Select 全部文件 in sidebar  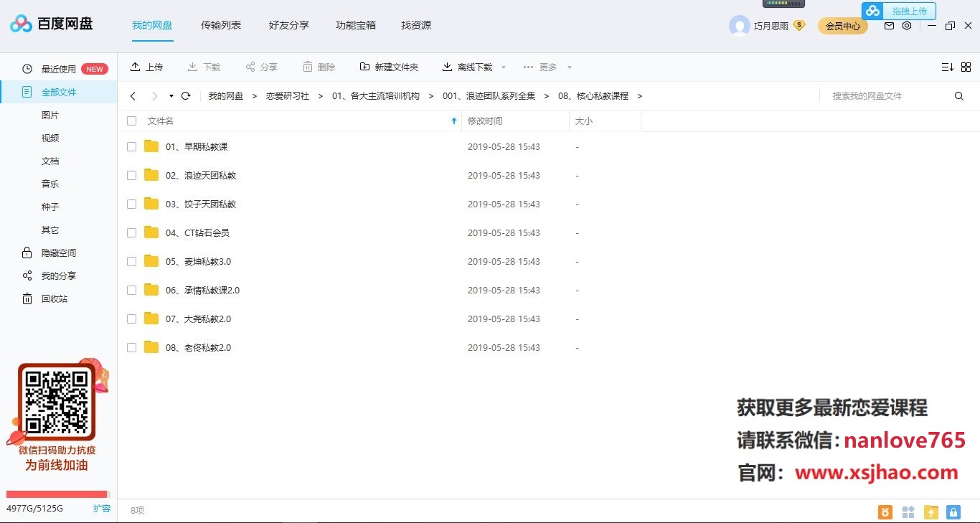(x=59, y=92)
